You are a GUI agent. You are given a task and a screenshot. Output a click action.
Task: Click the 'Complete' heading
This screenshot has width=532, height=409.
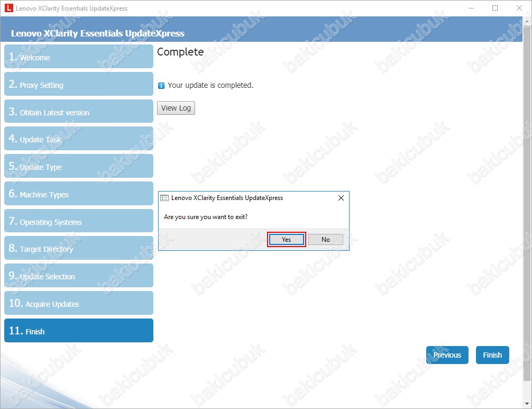coord(180,52)
